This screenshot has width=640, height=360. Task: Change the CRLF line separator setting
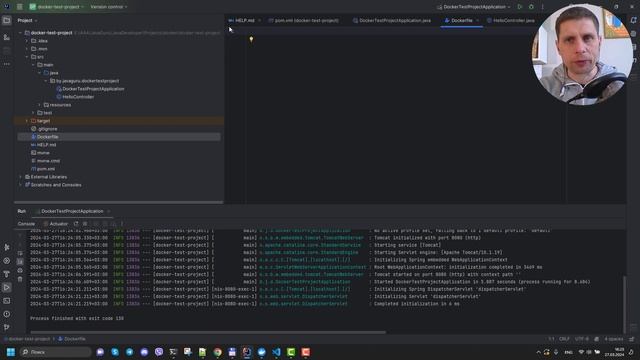564,339
